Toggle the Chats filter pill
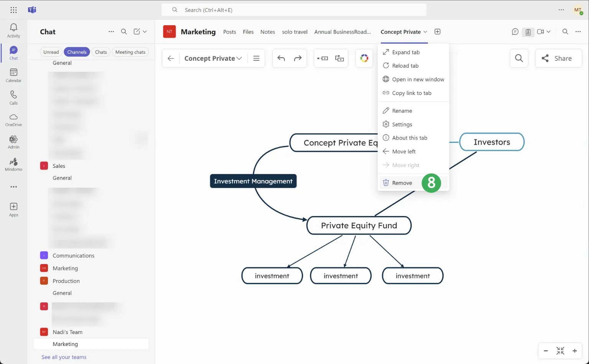Screen dimensions: 589x364 101,52
